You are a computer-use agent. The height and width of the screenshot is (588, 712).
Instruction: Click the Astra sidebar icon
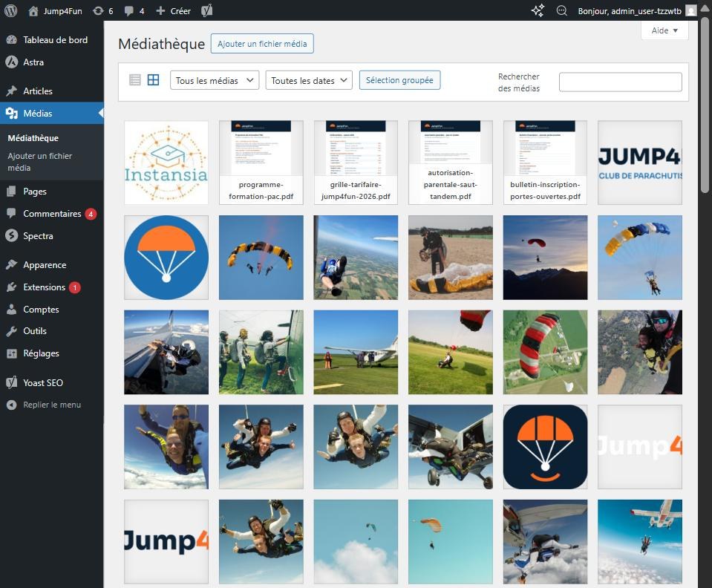point(12,62)
